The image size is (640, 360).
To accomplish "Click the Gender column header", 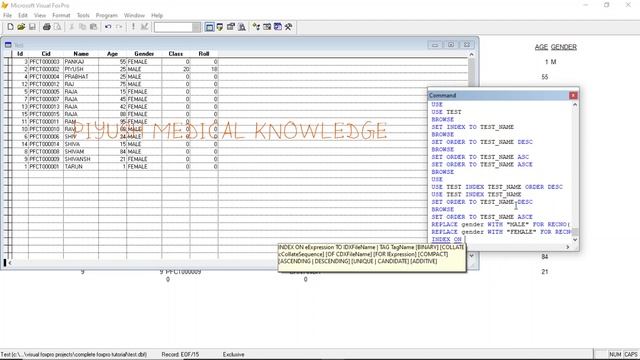I will [x=144, y=54].
